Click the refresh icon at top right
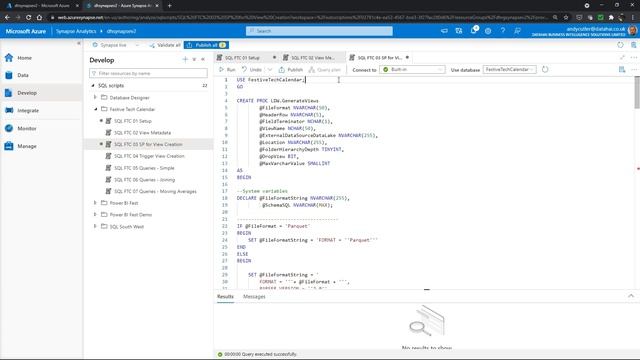Viewport: 640px width, 360px height. pos(620,45)
